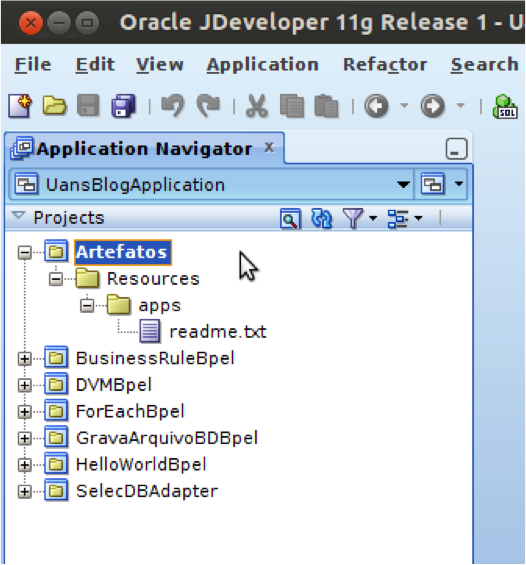Click the Save All toolbar icon

click(x=123, y=106)
